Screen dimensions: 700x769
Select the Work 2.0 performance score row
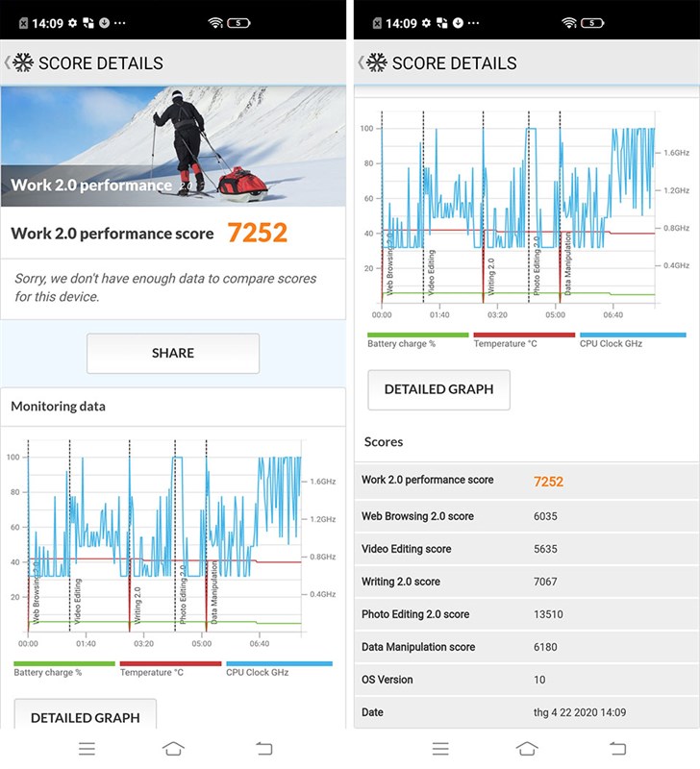coord(527,481)
